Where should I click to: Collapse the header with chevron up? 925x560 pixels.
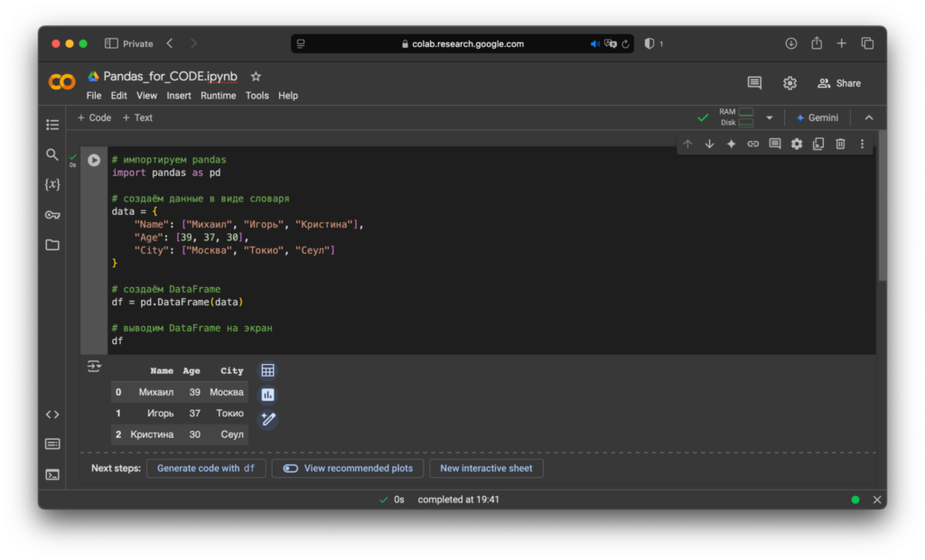coord(869,117)
